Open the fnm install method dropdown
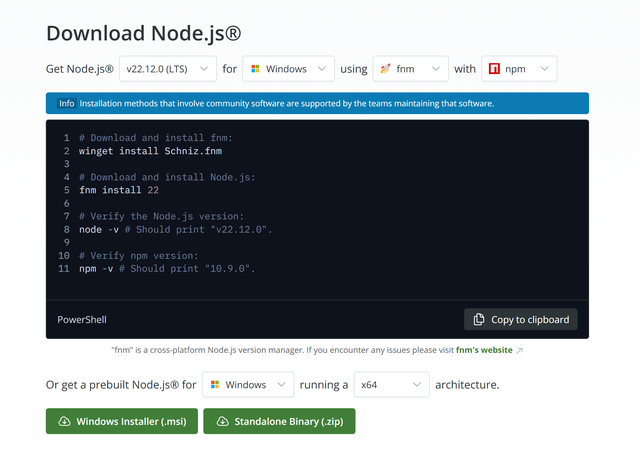640x450 pixels. (410, 69)
